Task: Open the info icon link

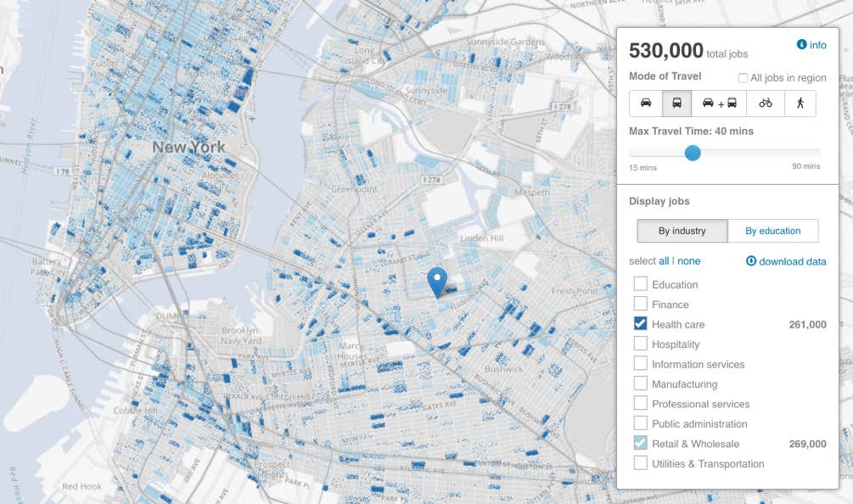Action: tap(801, 45)
